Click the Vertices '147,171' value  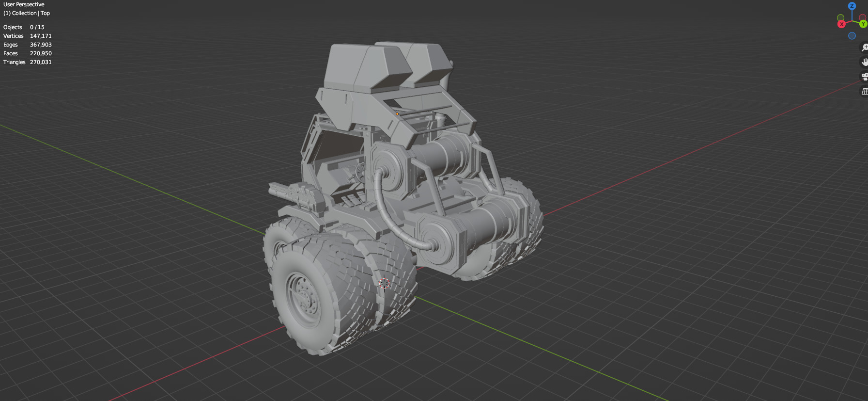[x=41, y=36]
